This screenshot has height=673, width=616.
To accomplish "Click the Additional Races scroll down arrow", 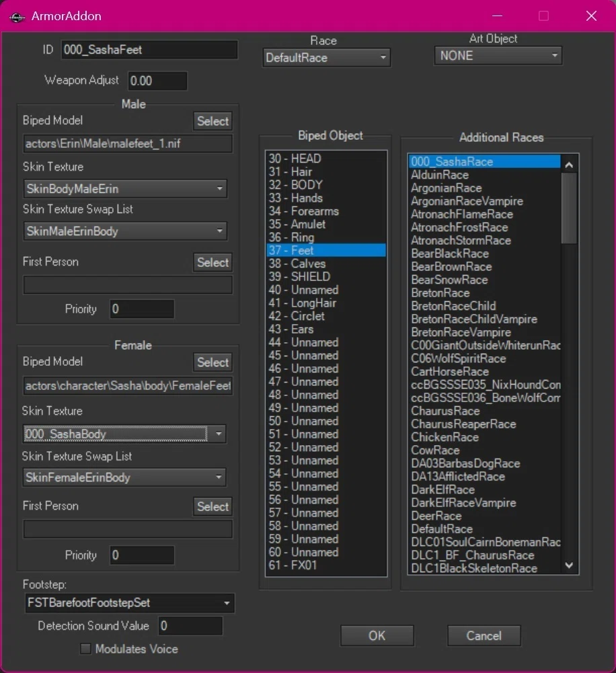I will coord(569,565).
